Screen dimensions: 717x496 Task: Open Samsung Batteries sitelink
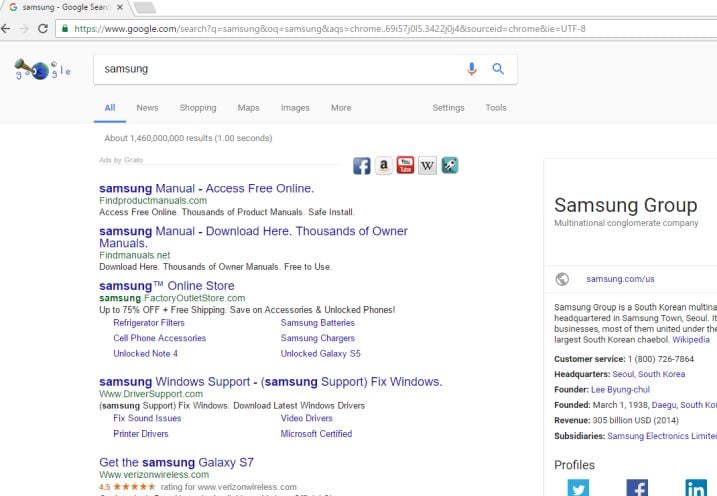(317, 323)
